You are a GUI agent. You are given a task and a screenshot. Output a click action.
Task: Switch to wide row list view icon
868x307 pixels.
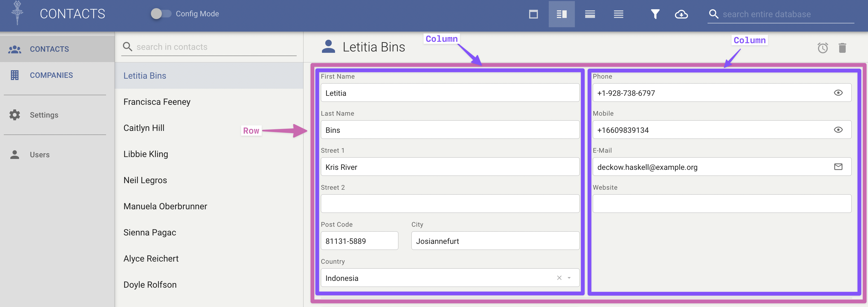[590, 14]
